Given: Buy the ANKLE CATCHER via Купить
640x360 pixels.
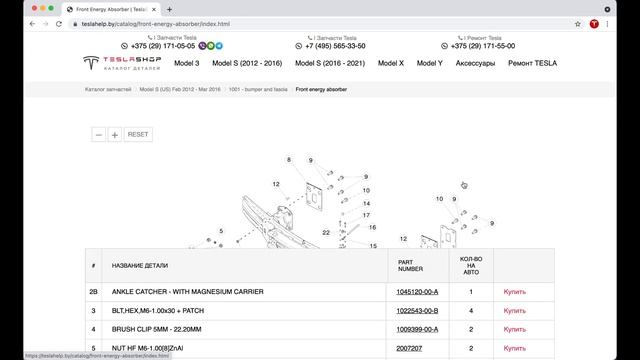Looking at the screenshot, I should 514,292.
